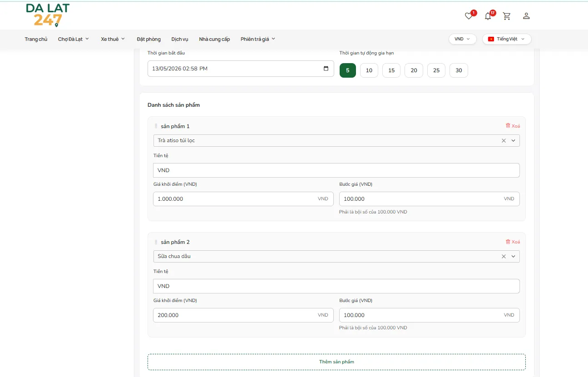Open the user account icon
The width and height of the screenshot is (588, 377).
(x=526, y=16)
